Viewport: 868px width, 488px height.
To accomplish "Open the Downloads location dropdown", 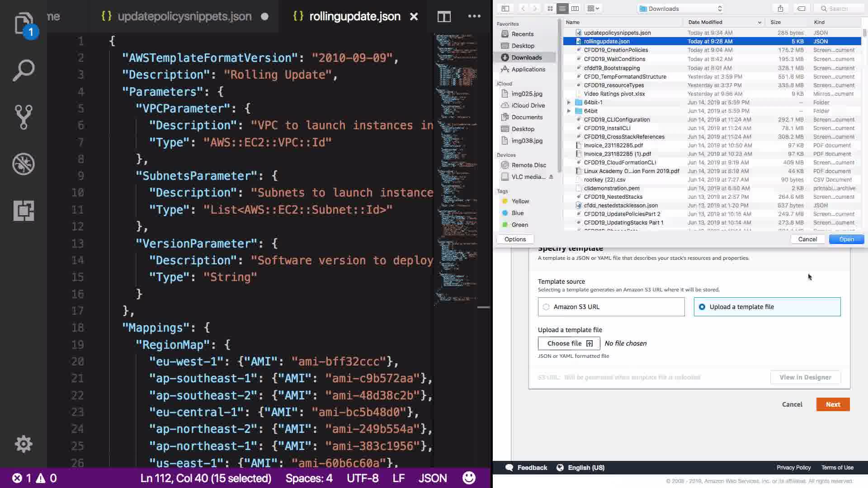I will [x=680, y=9].
